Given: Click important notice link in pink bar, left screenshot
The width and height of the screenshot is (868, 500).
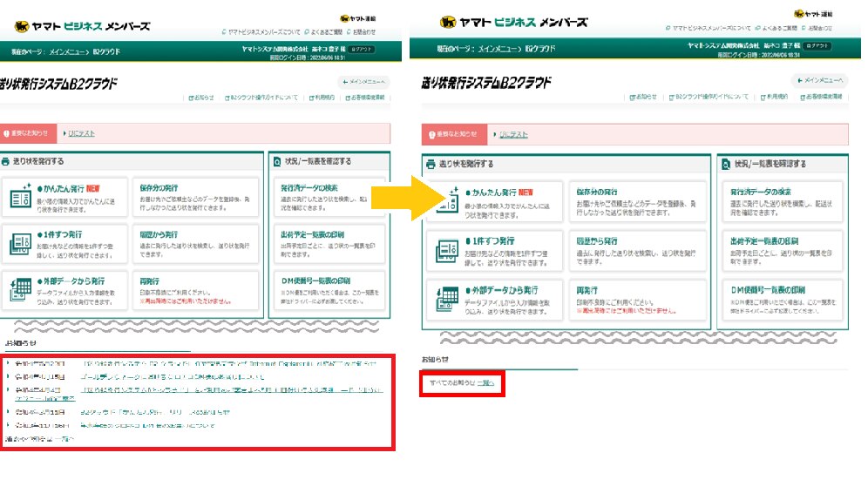Looking at the screenshot, I should coord(81,133).
